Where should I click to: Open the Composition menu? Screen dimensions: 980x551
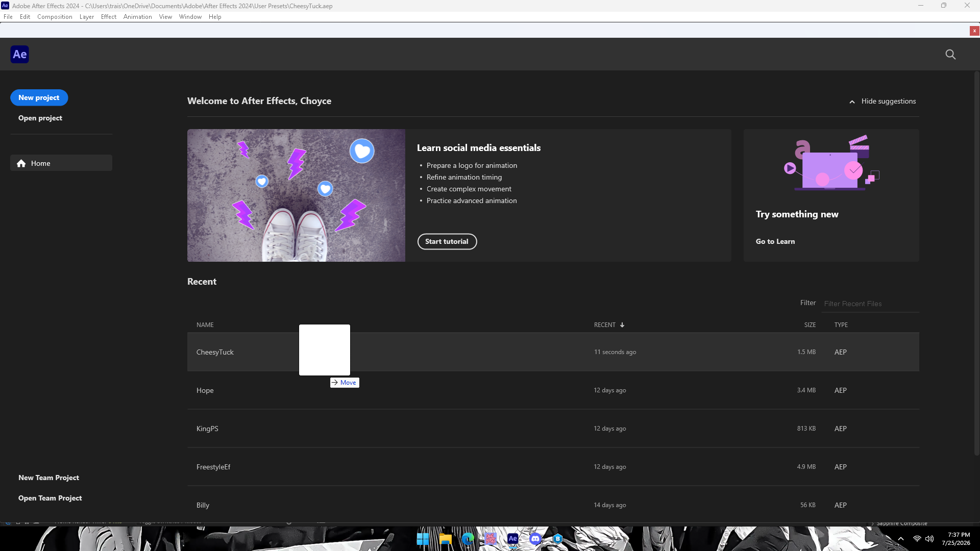pyautogui.click(x=55, y=17)
